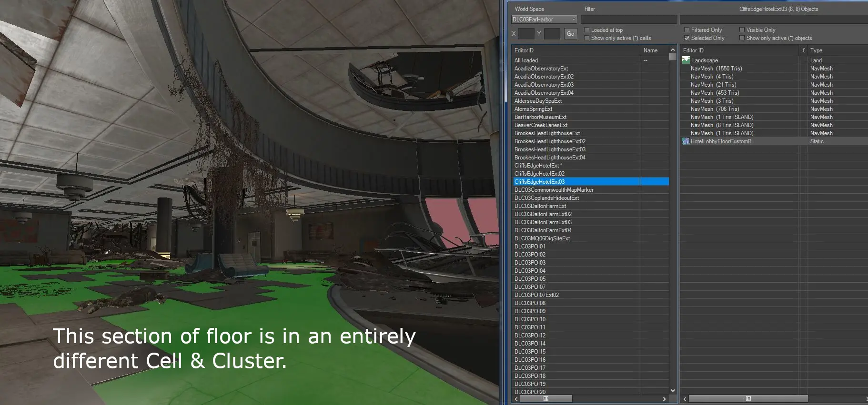This screenshot has height=405, width=868.
Task: Select the BrookesHeadLighthouseExt cell
Action: pos(590,133)
